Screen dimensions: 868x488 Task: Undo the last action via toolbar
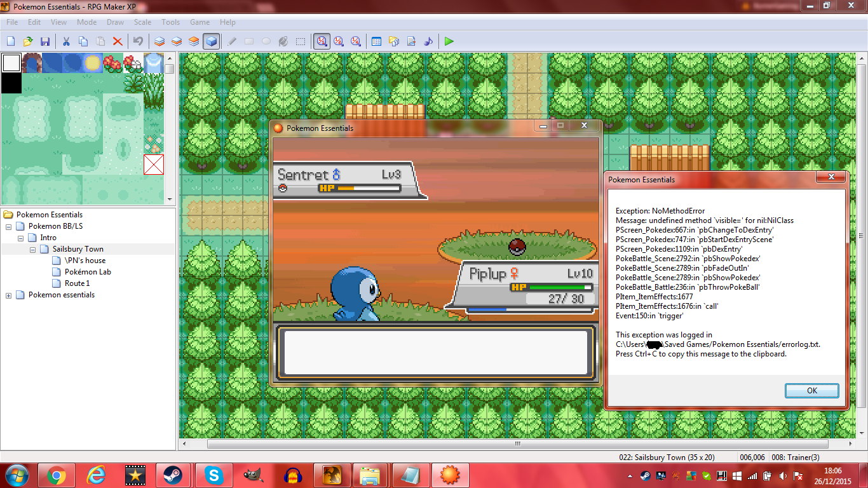click(138, 41)
